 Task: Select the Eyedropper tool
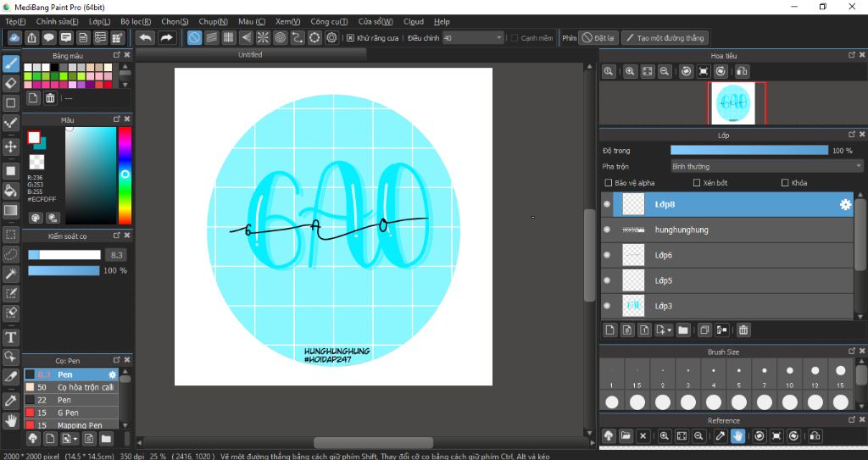coord(10,401)
